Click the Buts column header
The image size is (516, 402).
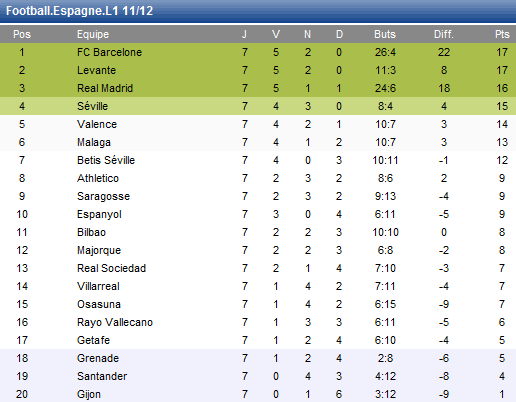click(385, 34)
